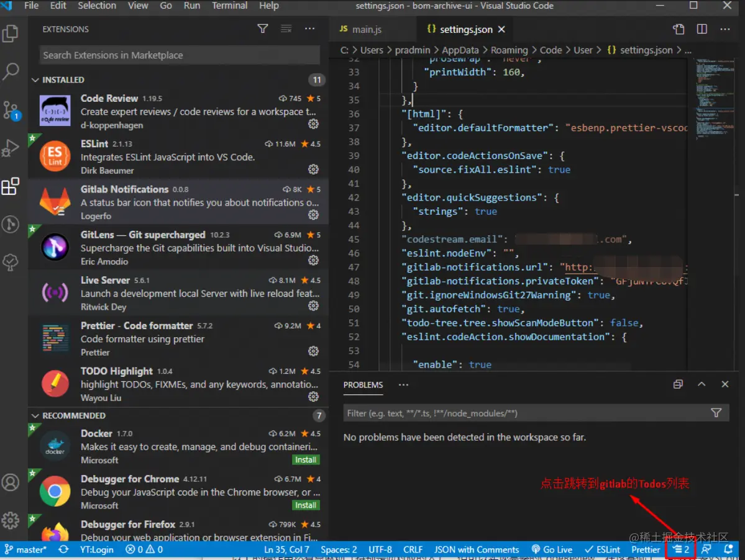
Task: Clear extensions search results icon
Action: 286,29
